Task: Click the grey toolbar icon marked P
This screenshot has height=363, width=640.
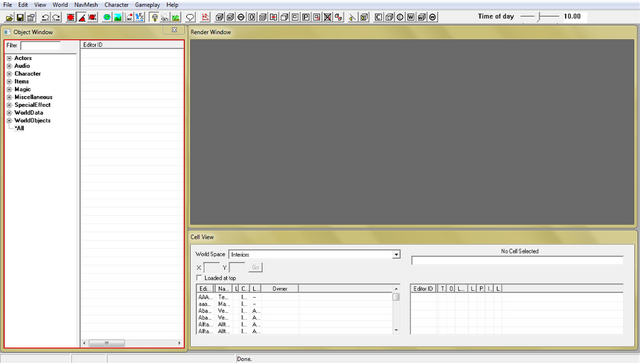Action: [306, 17]
